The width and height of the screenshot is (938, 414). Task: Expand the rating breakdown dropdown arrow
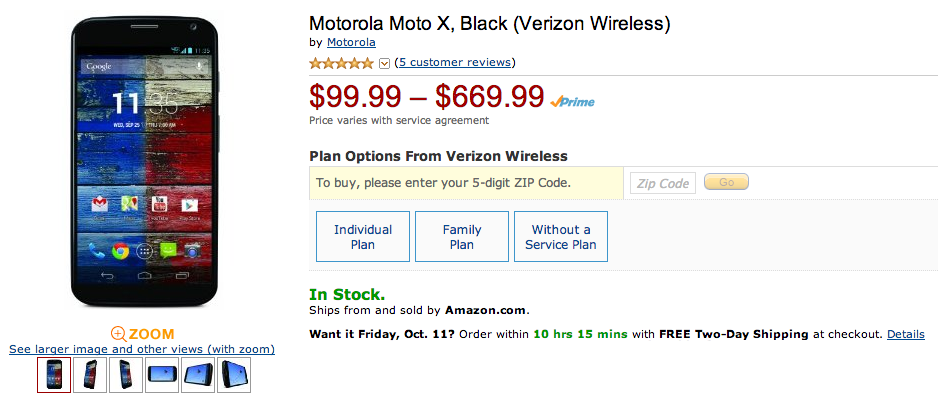[x=385, y=63]
